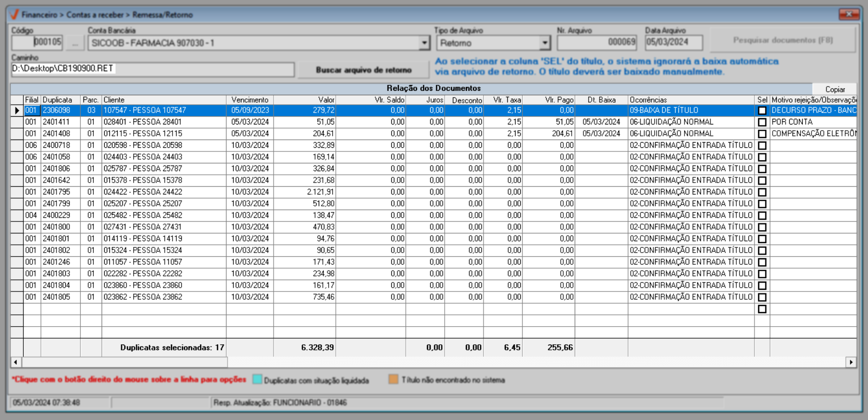Click the Data Arquivo date field
This screenshot has height=420, width=868.
pyautogui.click(x=673, y=43)
